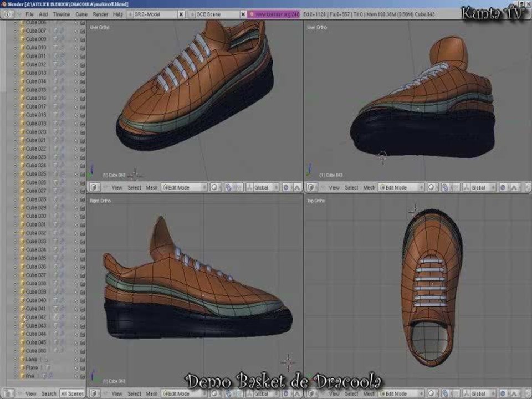Click the mesh data icon of Cube.020
The width and height of the screenshot is (532, 399).
(x=56, y=132)
